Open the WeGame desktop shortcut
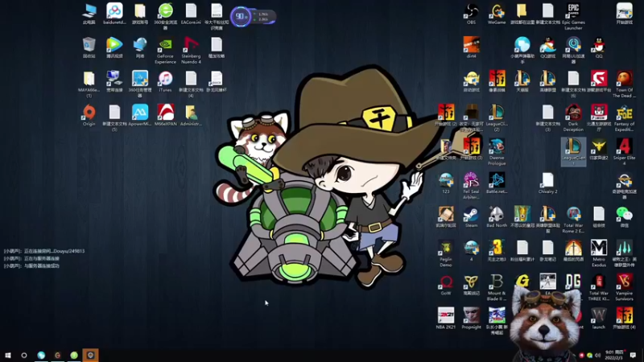Viewport: 644px width, 362px height. tap(497, 14)
